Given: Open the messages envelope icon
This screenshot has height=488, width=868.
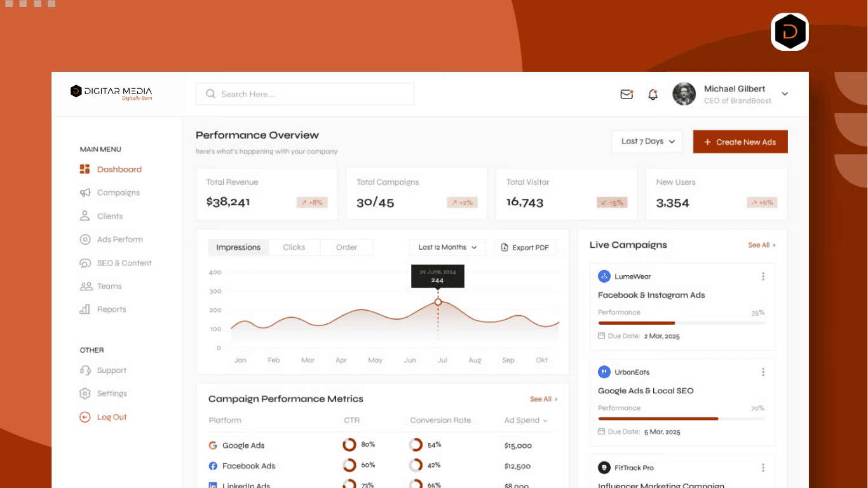Looking at the screenshot, I should click(627, 93).
